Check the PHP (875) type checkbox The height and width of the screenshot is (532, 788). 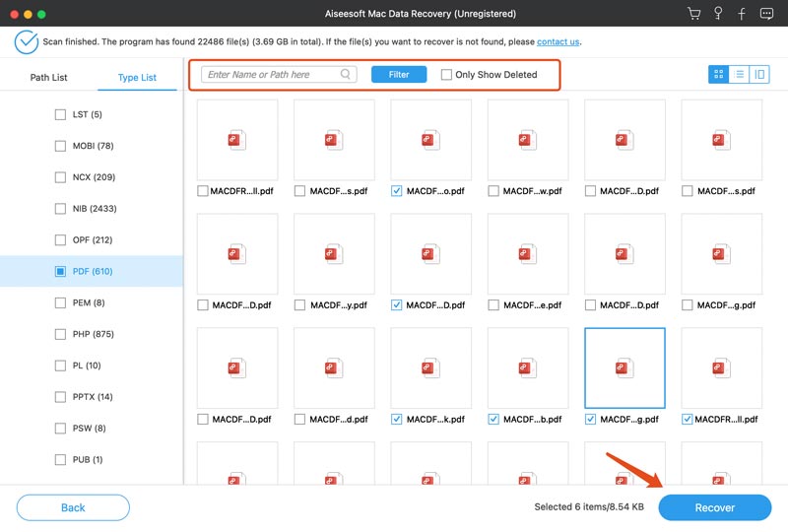tap(61, 334)
